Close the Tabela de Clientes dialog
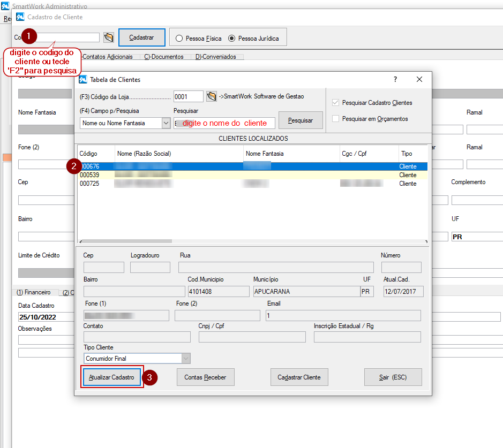 (419, 79)
